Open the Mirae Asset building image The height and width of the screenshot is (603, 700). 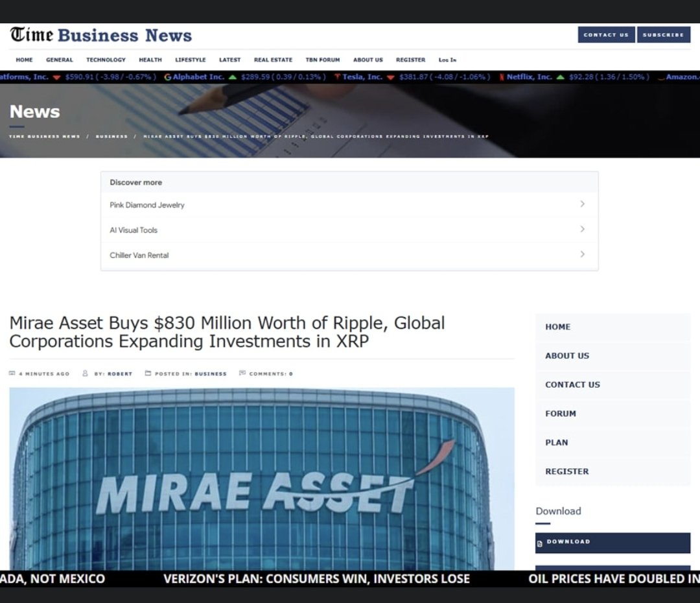[262, 479]
